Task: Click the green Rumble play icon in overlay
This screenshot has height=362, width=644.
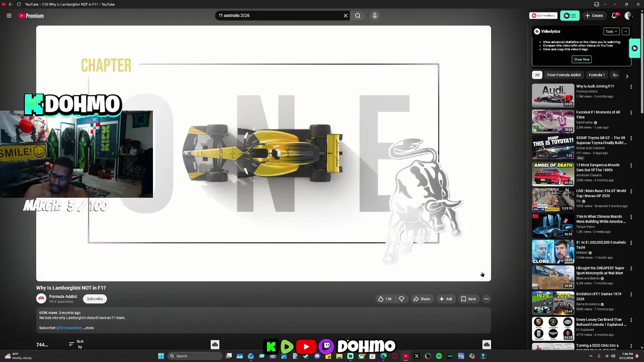Action: (287, 346)
